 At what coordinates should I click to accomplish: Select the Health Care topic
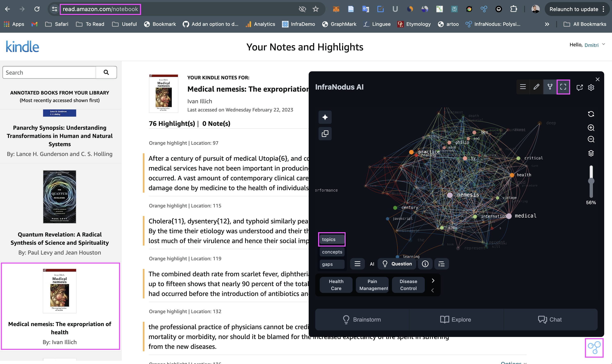pos(336,285)
